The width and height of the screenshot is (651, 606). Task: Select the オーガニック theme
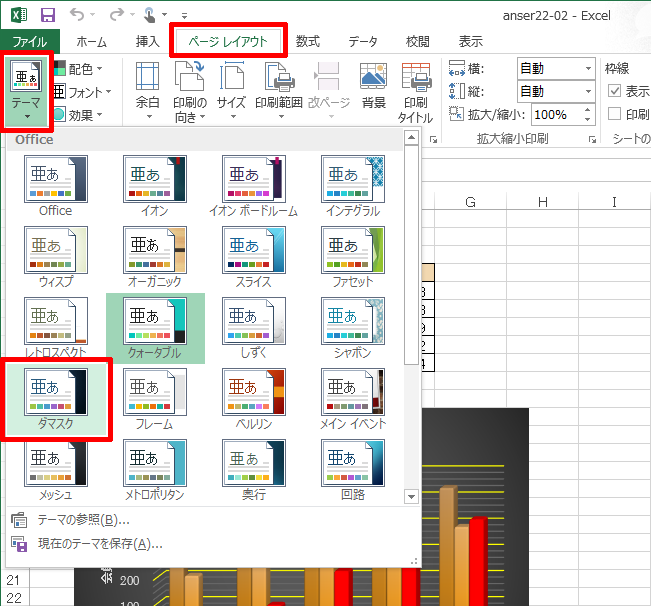155,257
